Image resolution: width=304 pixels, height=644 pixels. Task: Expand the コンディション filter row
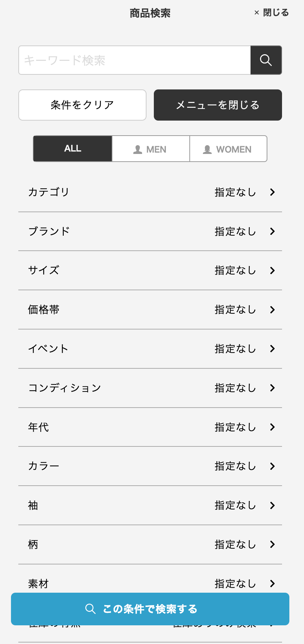(150, 388)
